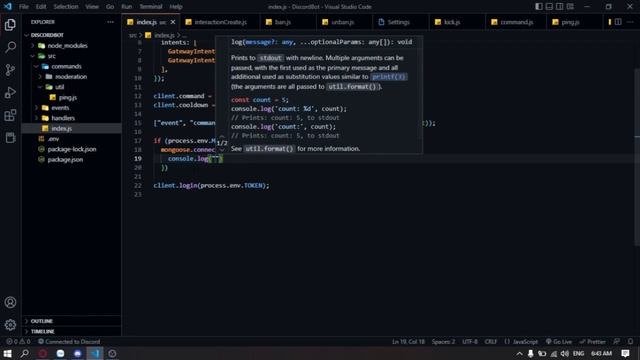Open editor more actions ellipsis

pos(630,22)
